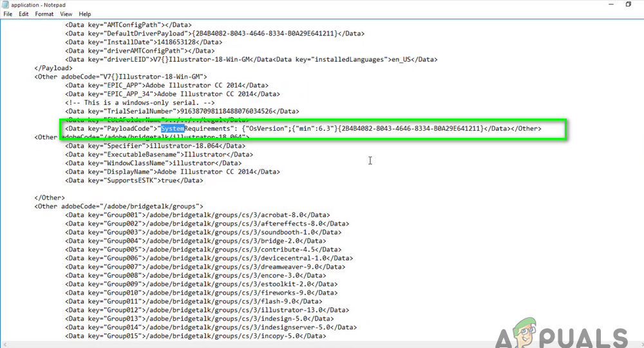The height and width of the screenshot is (348, 644).
Task: Click the Other adobeCode V7{}Illustrator-18-Win-GM line
Action: [121, 77]
